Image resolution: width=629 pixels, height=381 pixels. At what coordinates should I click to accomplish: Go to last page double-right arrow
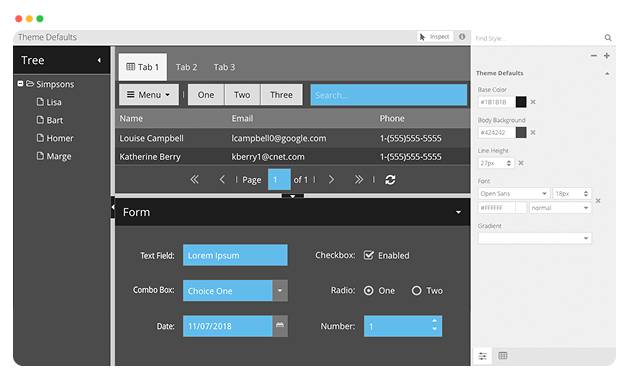pos(359,179)
